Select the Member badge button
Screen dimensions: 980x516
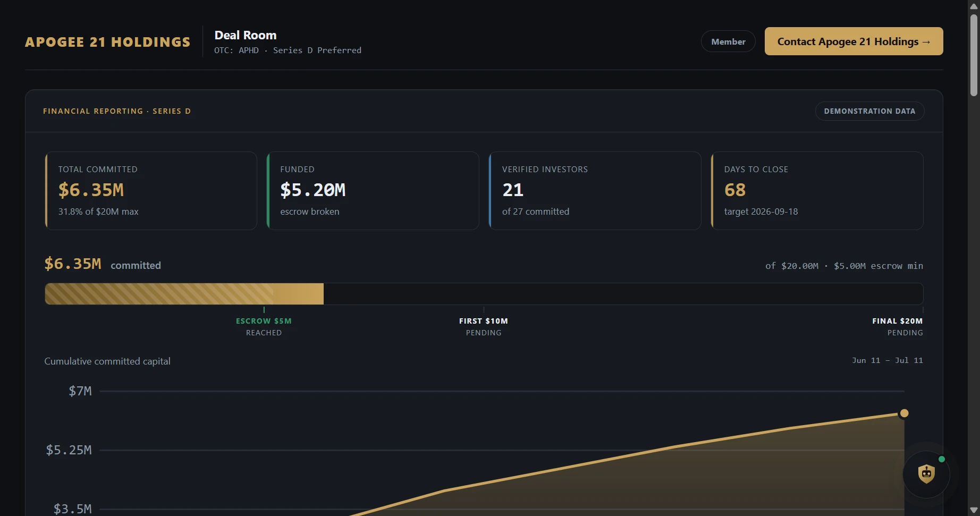tap(728, 41)
